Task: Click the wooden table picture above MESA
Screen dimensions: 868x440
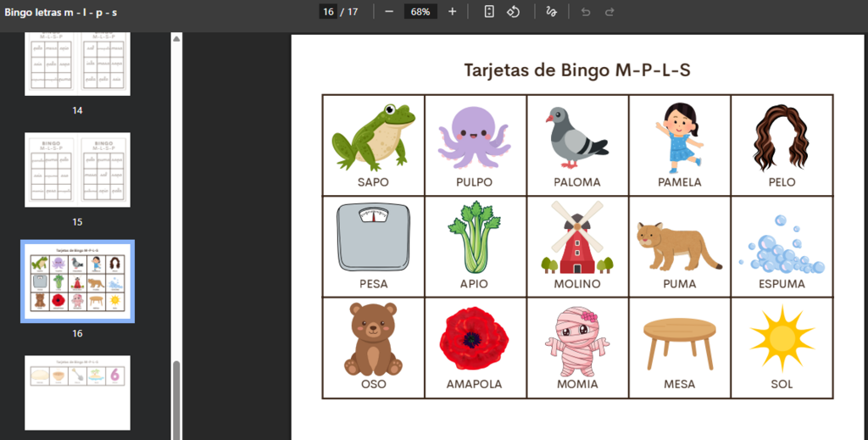Action: (x=679, y=344)
